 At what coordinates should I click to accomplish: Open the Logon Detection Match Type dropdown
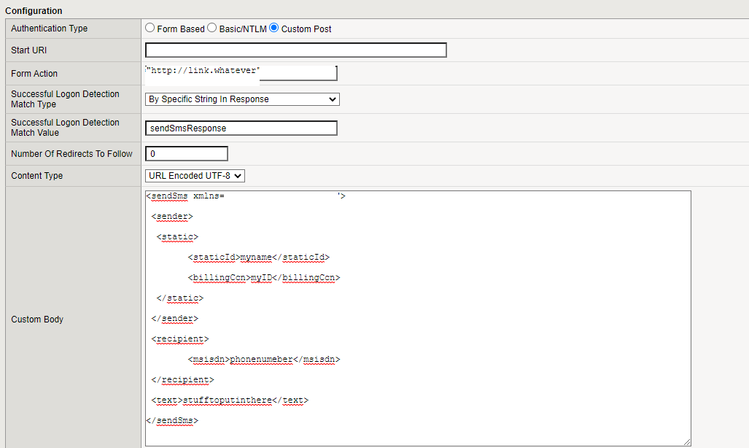(x=241, y=99)
